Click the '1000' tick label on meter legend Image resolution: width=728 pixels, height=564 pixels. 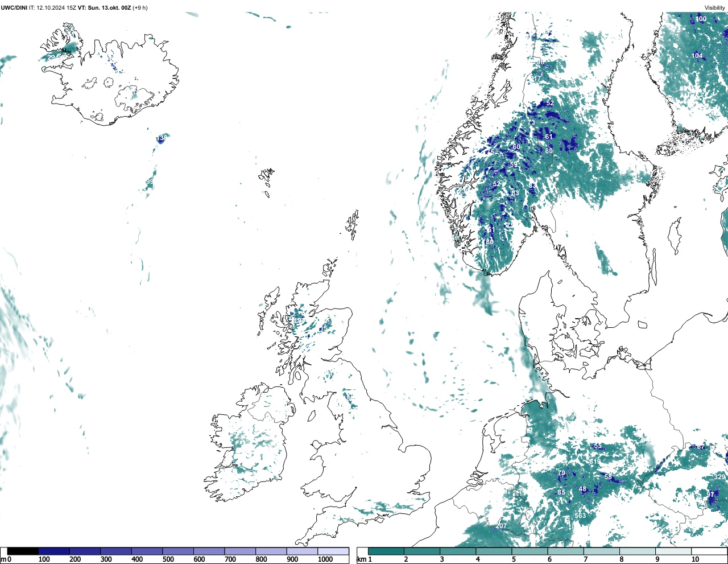click(325, 559)
